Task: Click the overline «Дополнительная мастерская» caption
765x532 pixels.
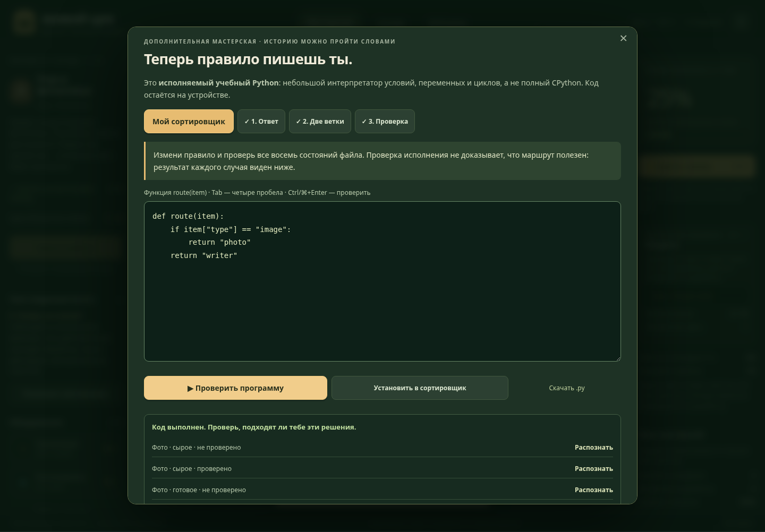Action: click(x=269, y=41)
